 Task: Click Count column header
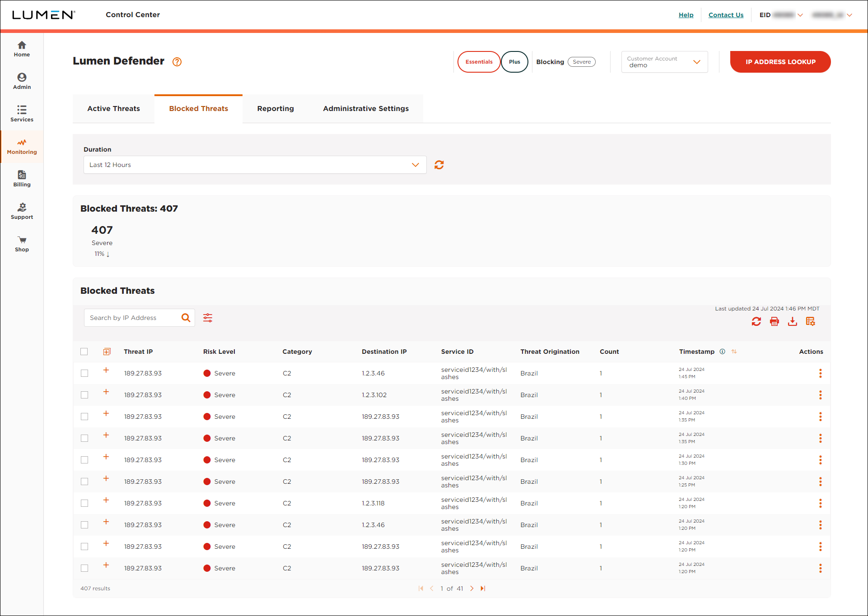[x=609, y=352]
